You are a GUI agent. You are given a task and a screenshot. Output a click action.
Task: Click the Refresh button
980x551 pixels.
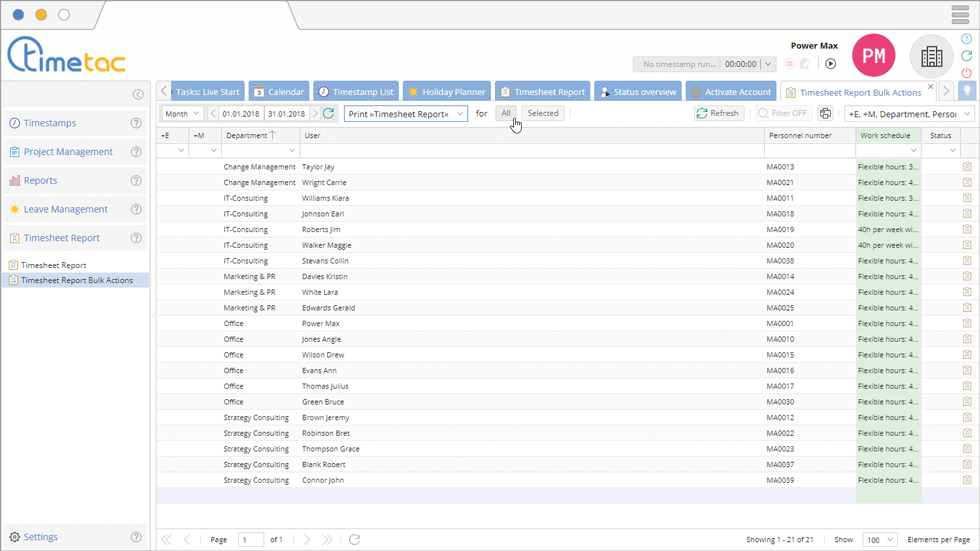717,114
